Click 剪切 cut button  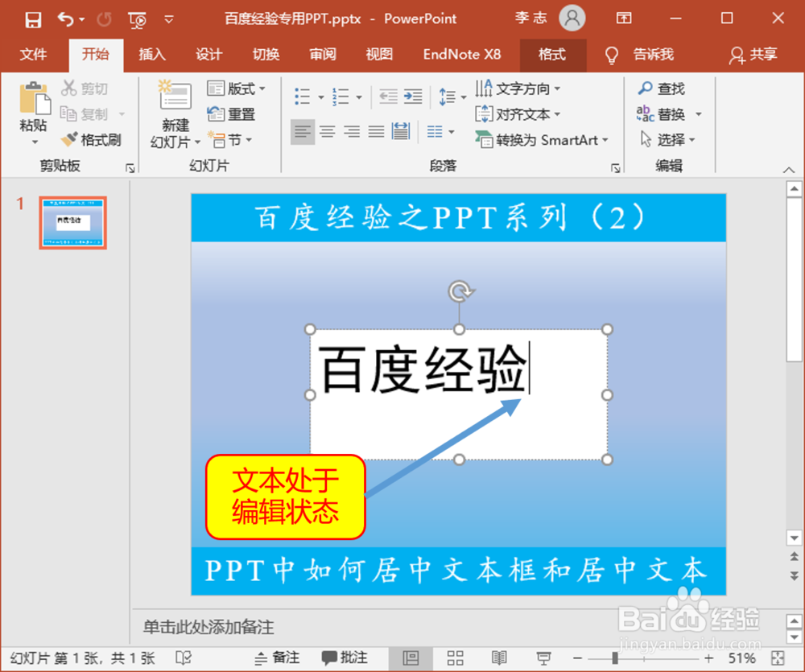[x=85, y=89]
